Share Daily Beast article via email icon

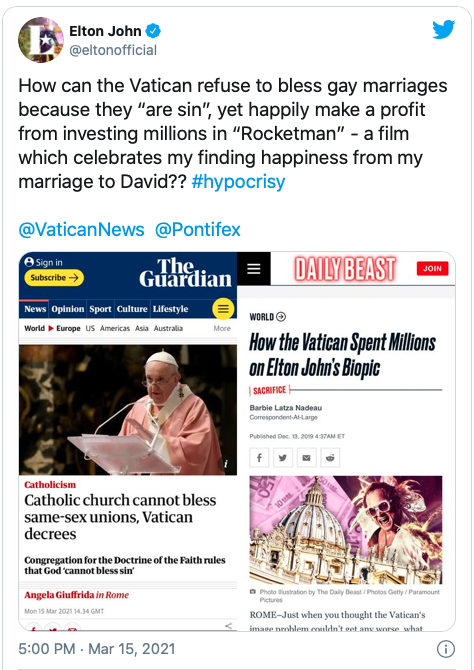pyautogui.click(x=306, y=458)
